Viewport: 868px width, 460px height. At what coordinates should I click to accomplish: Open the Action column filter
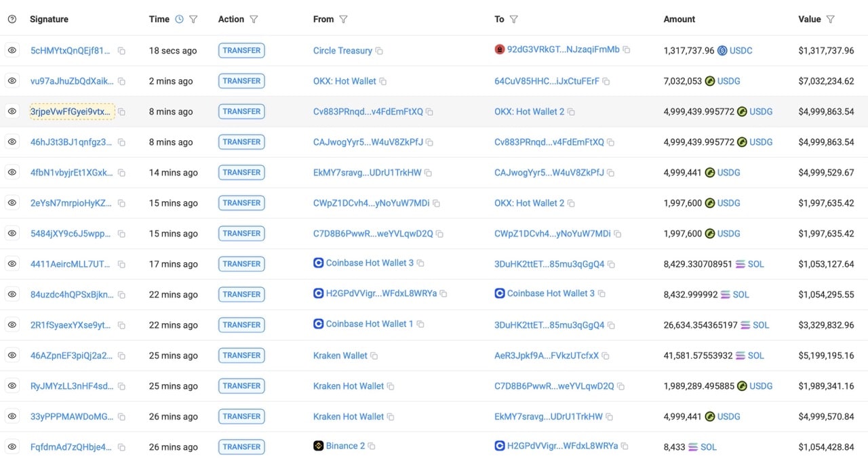(x=254, y=19)
